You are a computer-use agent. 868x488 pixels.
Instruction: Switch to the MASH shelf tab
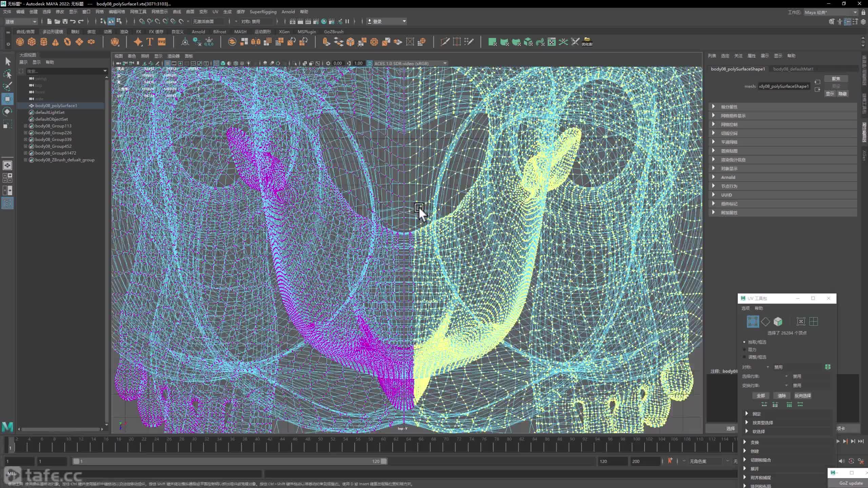pos(240,32)
